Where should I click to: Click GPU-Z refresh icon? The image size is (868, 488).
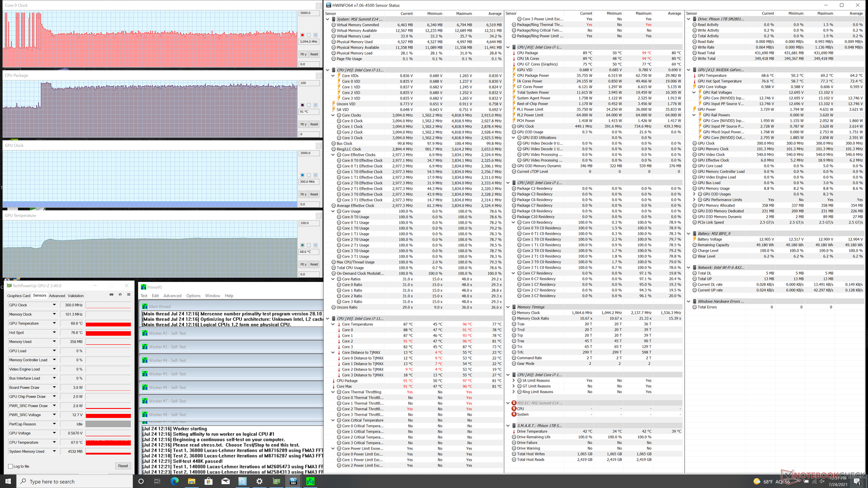(x=120, y=295)
